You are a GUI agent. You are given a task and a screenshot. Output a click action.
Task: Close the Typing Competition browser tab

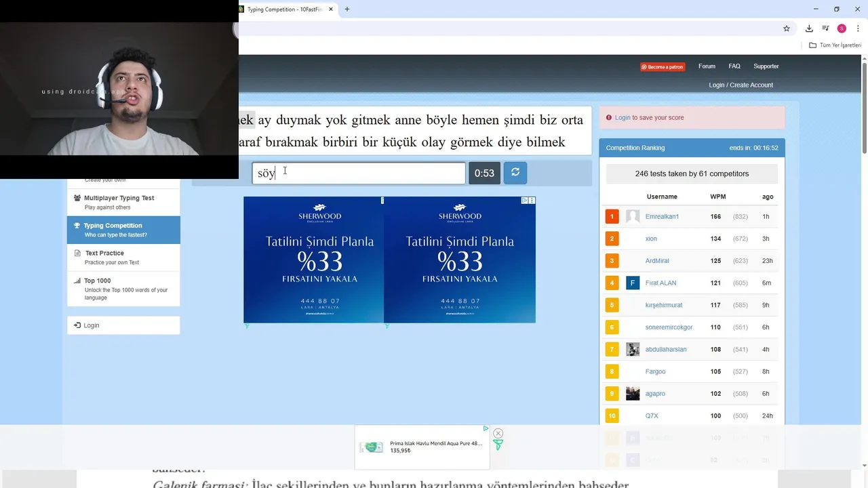(331, 9)
